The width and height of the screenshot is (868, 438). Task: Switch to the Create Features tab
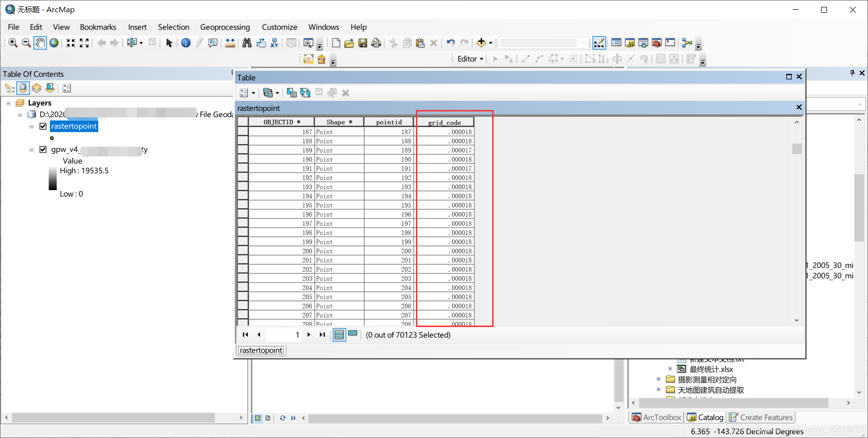[760, 417]
